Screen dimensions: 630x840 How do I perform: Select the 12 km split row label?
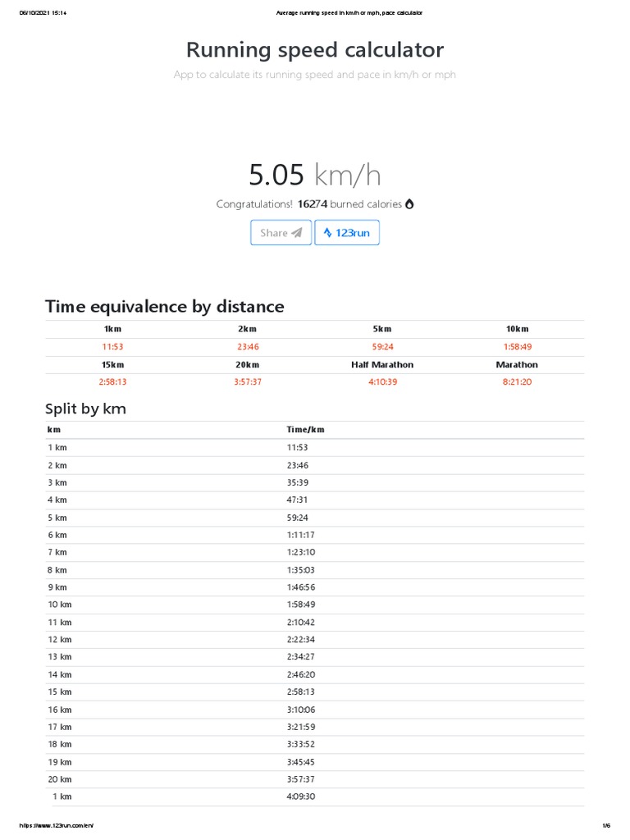pyautogui.click(x=60, y=640)
